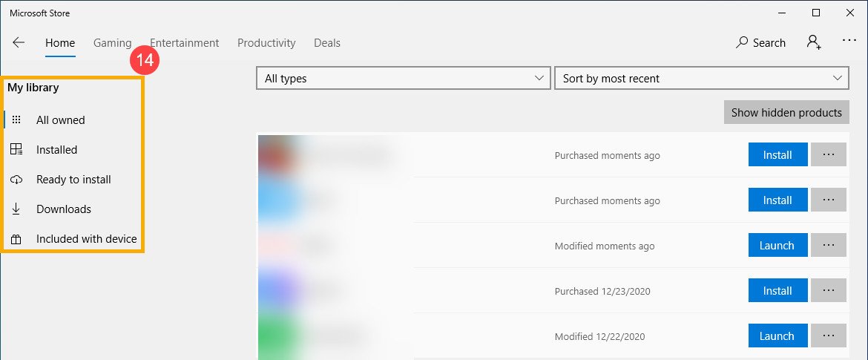Click the back arrow icon
Viewport: 868px width, 360px height.
point(19,42)
